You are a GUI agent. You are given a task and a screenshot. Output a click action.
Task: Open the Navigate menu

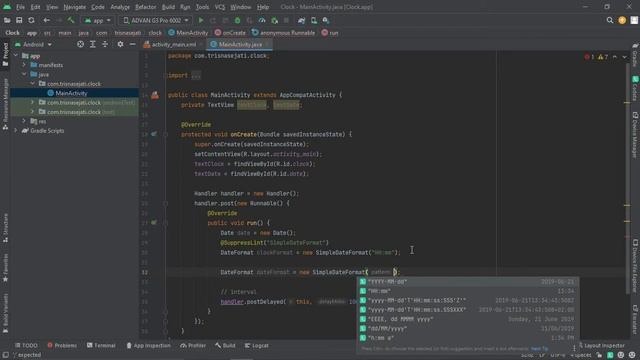tap(75, 7)
